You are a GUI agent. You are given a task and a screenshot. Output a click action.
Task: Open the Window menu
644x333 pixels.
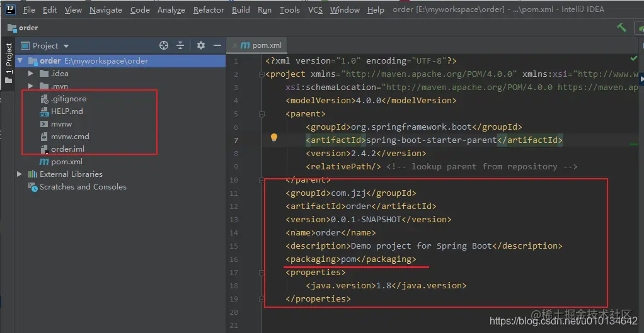click(345, 10)
